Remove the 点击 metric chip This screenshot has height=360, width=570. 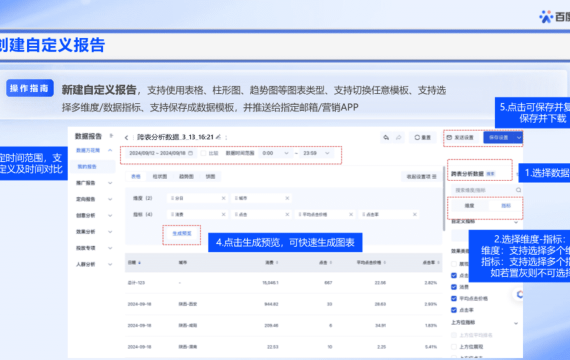tap(287, 215)
